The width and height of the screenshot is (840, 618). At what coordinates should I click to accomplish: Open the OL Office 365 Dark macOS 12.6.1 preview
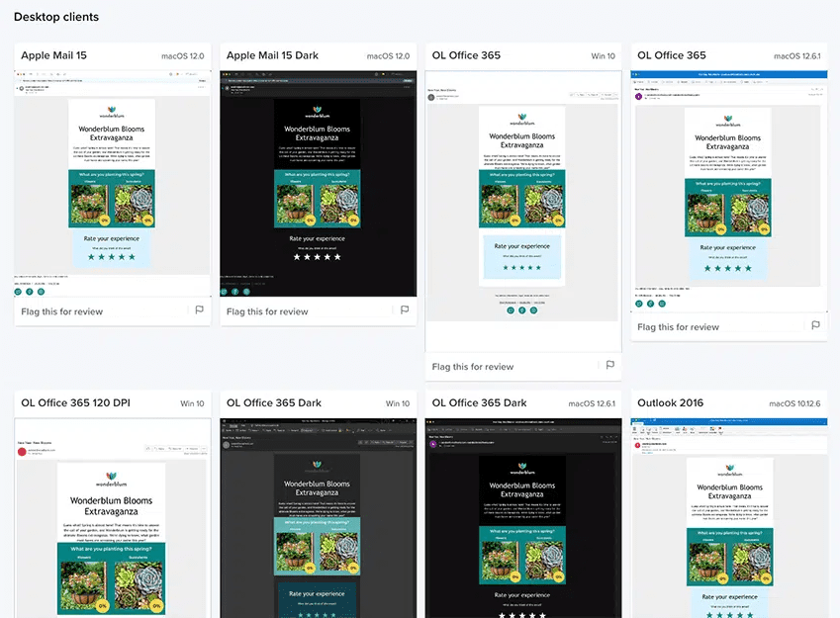coord(523,517)
